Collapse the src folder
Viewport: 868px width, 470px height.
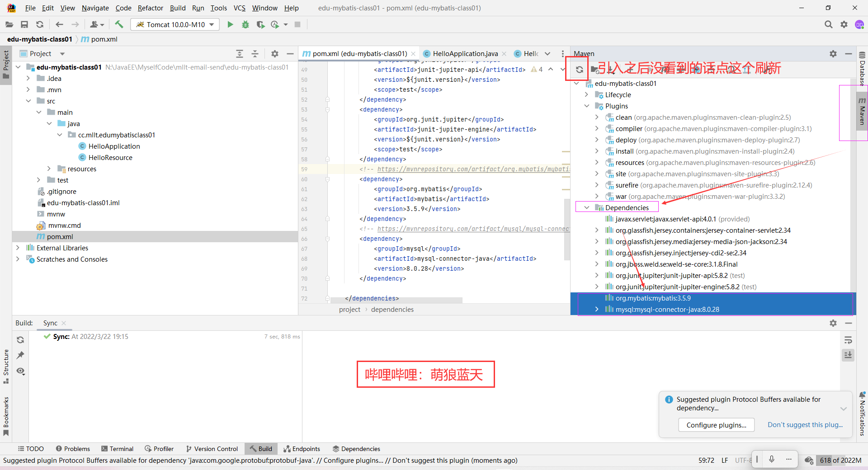[x=28, y=101]
